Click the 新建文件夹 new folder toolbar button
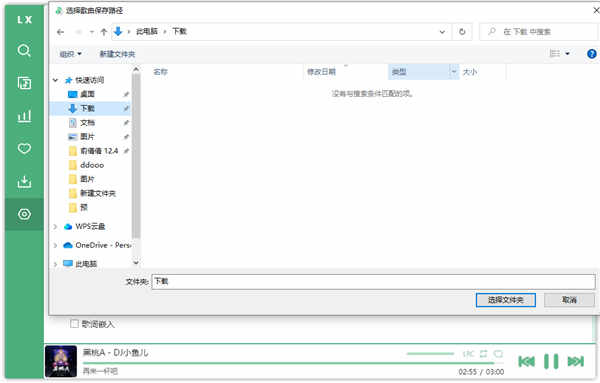The height and width of the screenshot is (383, 600). (117, 54)
